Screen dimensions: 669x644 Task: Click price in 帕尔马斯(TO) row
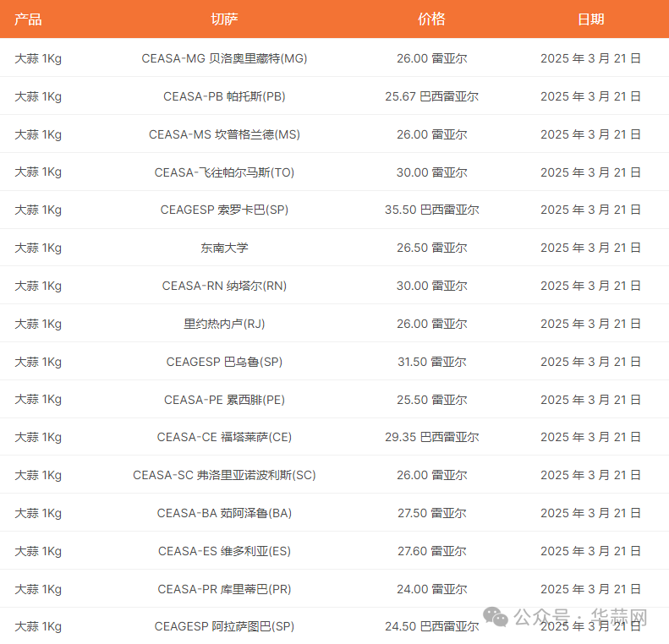[x=432, y=172]
